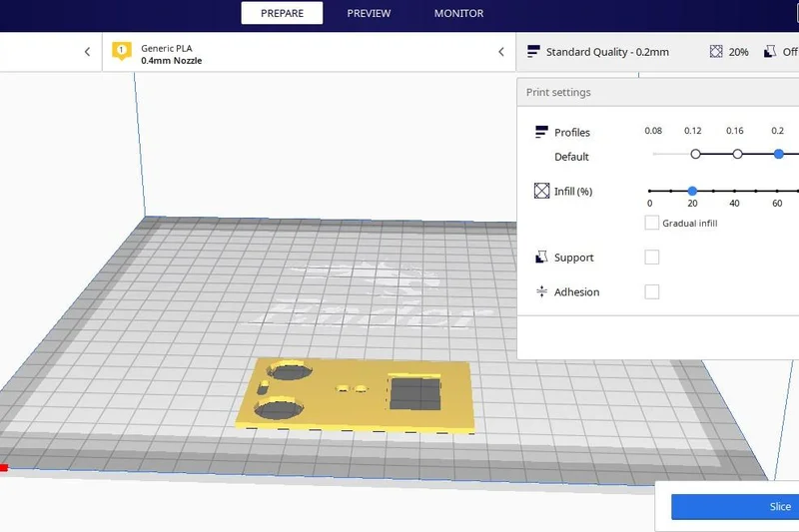The width and height of the screenshot is (799, 532).
Task: Click the Adhesion icon in Print settings
Action: pyautogui.click(x=542, y=292)
